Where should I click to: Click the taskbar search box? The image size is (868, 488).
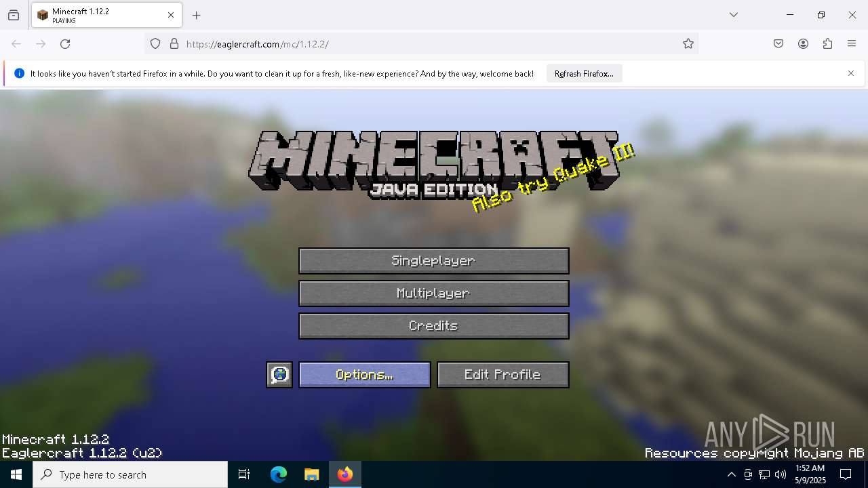(x=130, y=474)
